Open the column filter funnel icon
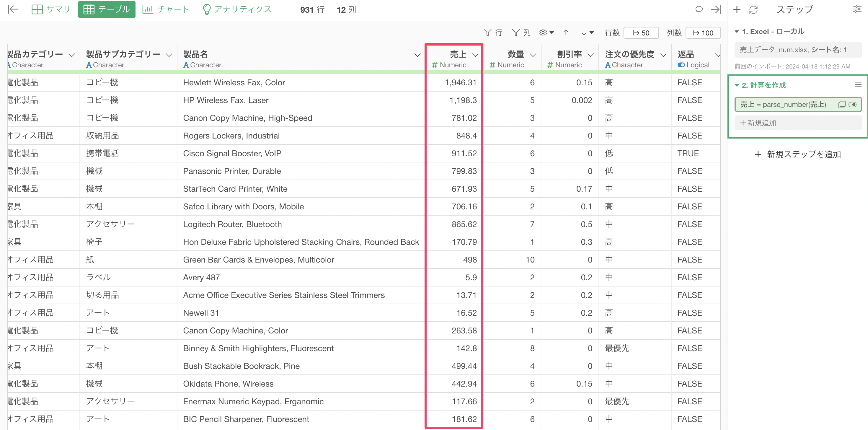Image resolution: width=868 pixels, height=430 pixels. click(515, 33)
